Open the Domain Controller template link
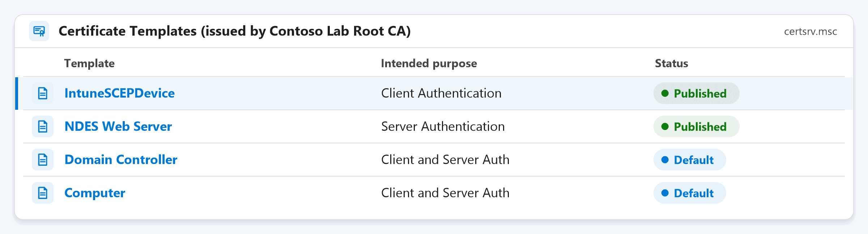868x234 pixels. point(121,160)
